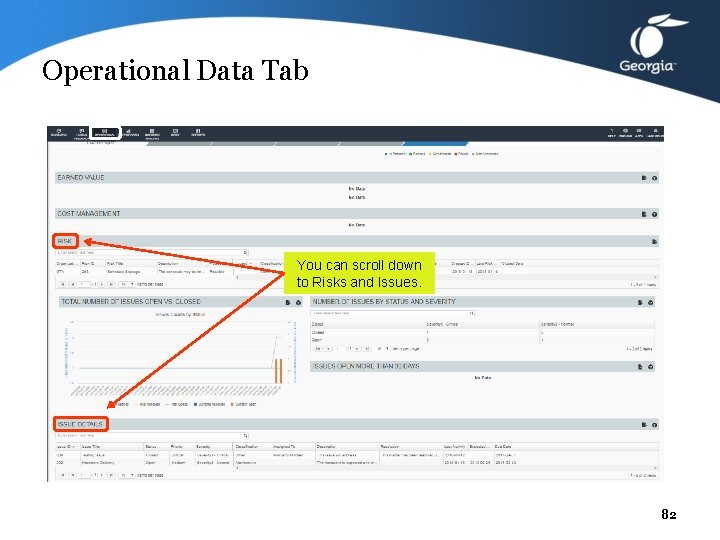Sort Issue Details by Due Date column
The image size is (720, 540).
point(503,446)
